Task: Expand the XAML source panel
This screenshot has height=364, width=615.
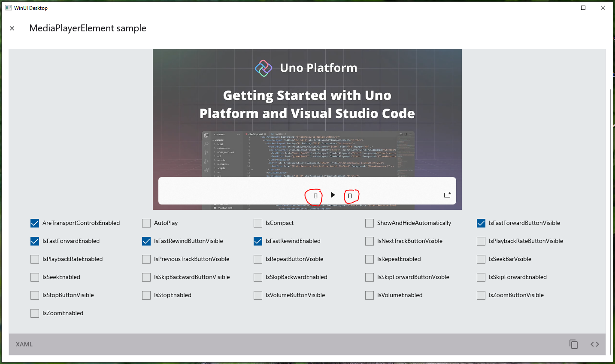Action: click(x=24, y=344)
